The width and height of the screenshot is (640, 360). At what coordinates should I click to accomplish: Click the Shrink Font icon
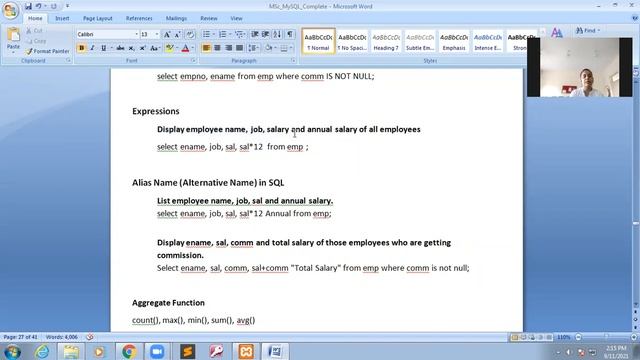[x=178, y=35]
